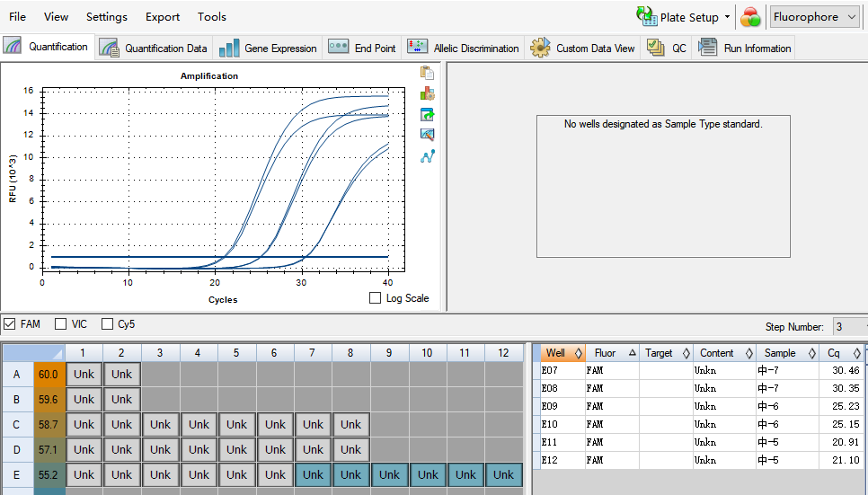Screen dimensions: 868x495
Task: Open the Export menu
Action: (163, 16)
